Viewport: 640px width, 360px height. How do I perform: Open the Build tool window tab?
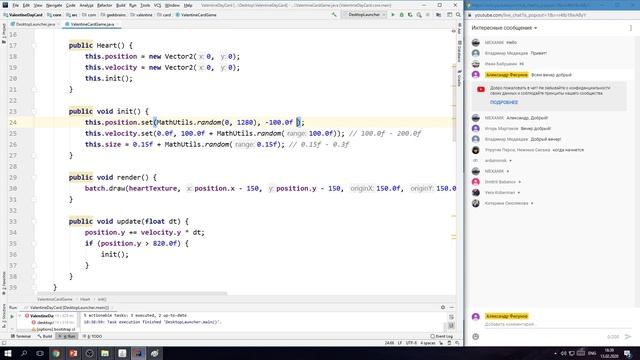click(x=45, y=336)
